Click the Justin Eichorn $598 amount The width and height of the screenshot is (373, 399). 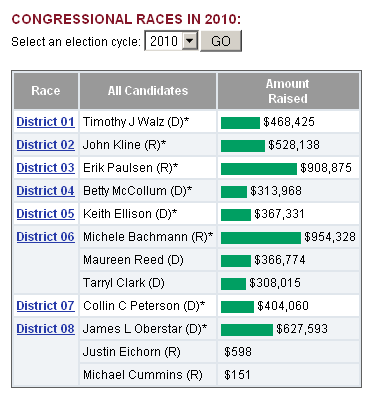click(238, 352)
